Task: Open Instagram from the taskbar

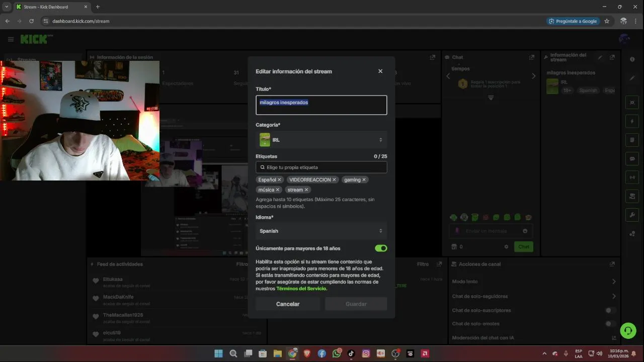Action: click(366, 353)
